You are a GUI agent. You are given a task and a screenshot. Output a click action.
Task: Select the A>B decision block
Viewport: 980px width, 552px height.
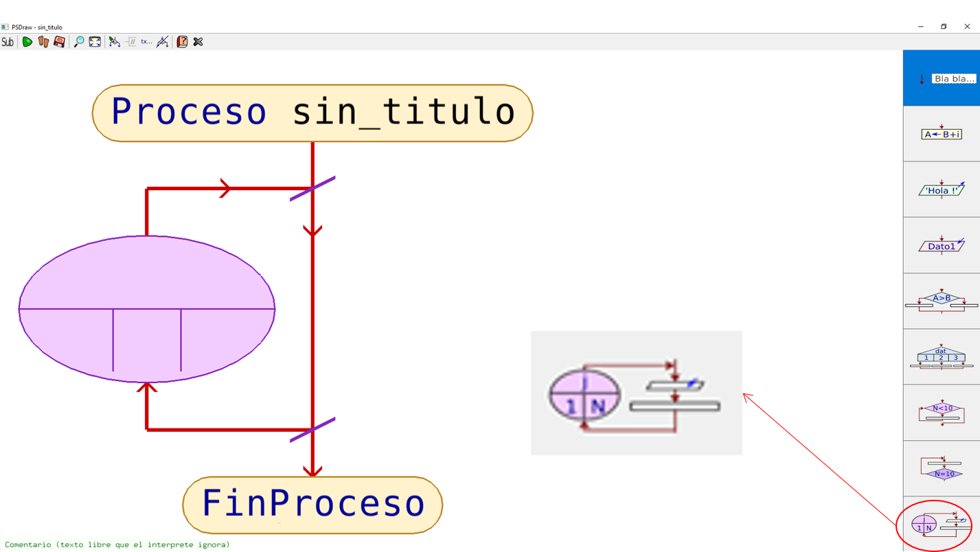(942, 300)
